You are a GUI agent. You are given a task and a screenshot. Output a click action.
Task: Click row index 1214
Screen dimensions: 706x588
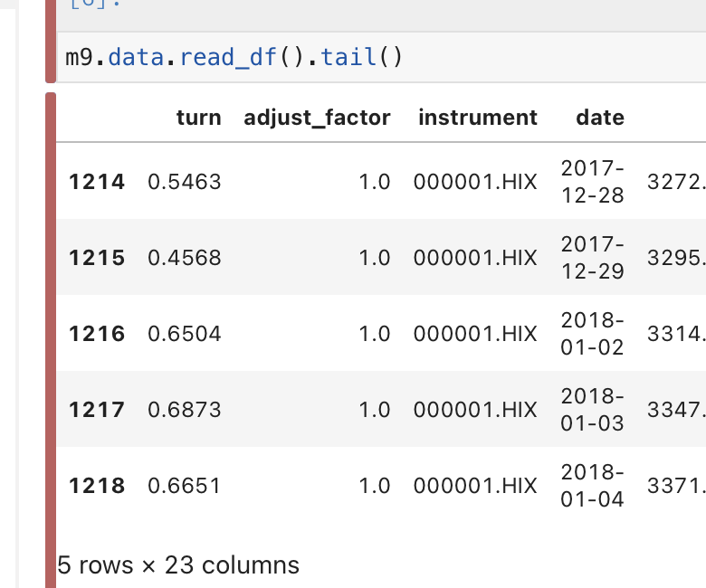pos(97,182)
